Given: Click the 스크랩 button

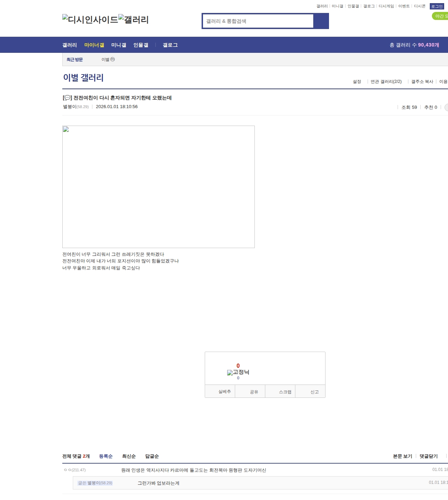Looking at the screenshot, I should (x=280, y=392).
